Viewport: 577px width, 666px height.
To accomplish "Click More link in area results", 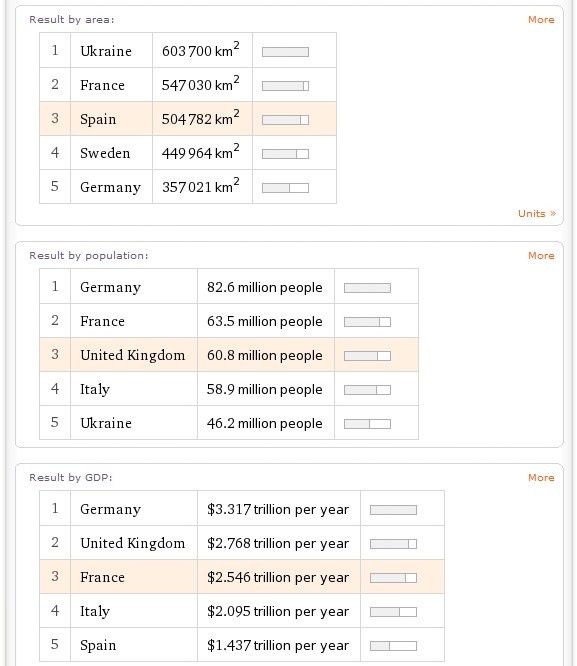I will tap(541, 20).
